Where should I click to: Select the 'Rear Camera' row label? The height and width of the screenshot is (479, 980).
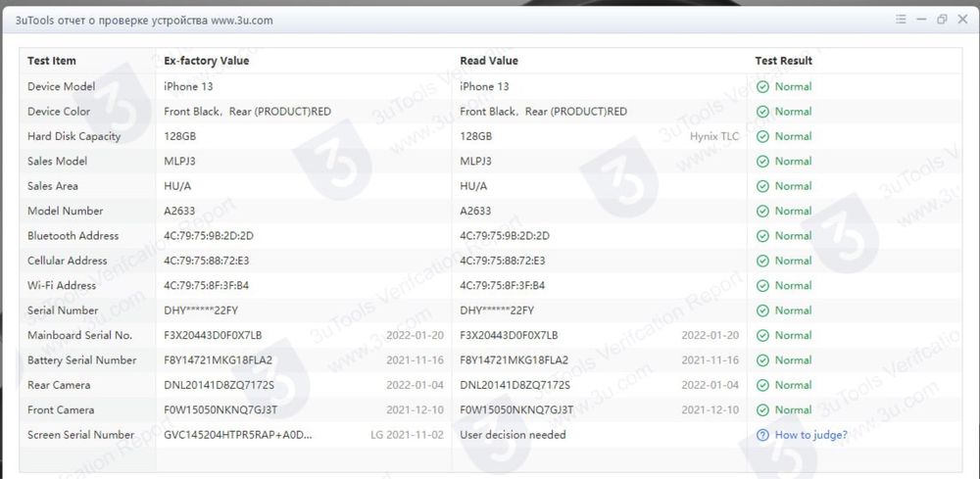pos(59,385)
